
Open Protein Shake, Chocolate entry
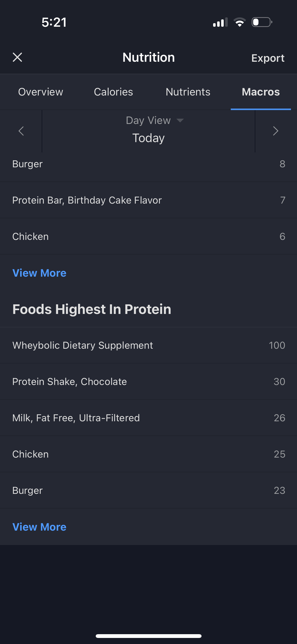tap(148, 381)
